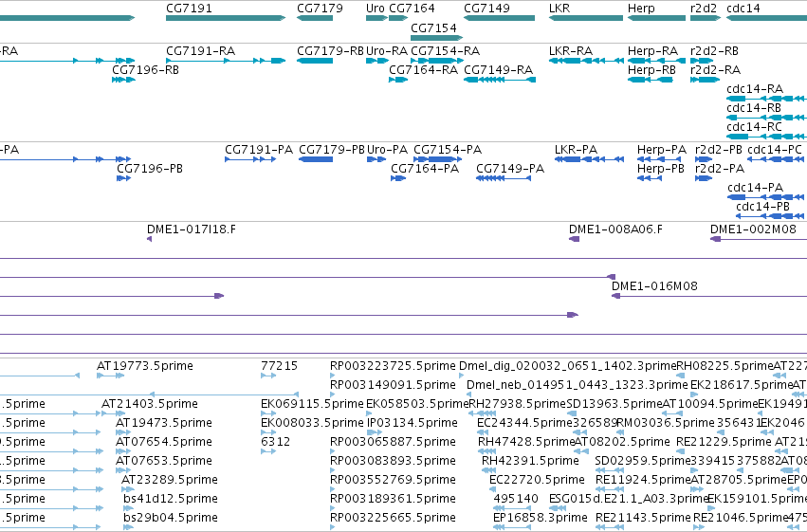Select the CG7164-PA protein label
807x532 pixels.
(x=425, y=169)
